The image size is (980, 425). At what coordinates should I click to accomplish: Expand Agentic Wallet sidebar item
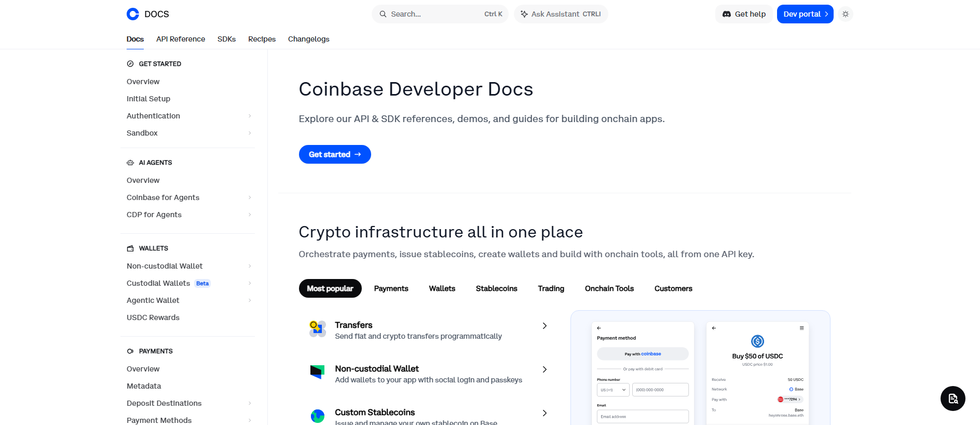pos(250,300)
